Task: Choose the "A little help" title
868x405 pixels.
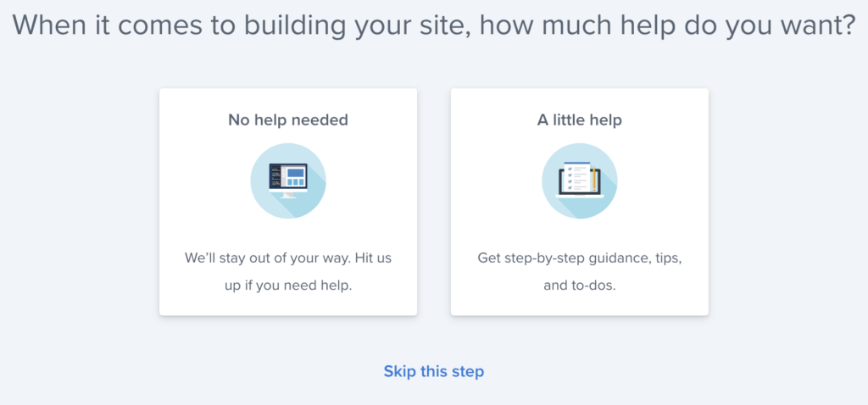Action: pyautogui.click(x=579, y=119)
